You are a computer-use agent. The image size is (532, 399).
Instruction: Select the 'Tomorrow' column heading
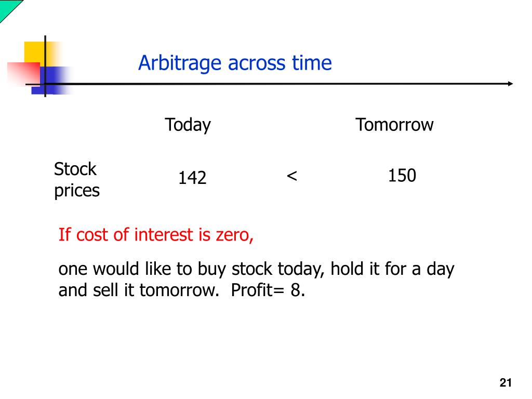coord(394,125)
